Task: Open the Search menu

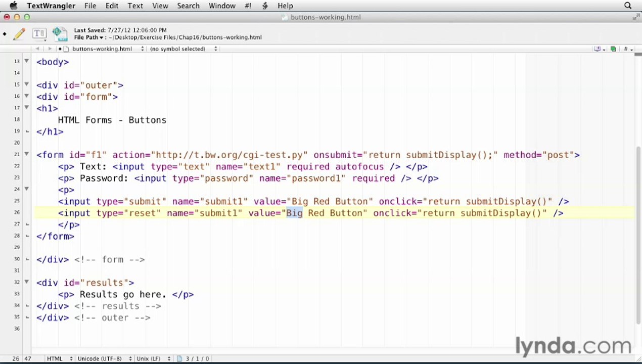Action: point(188,6)
